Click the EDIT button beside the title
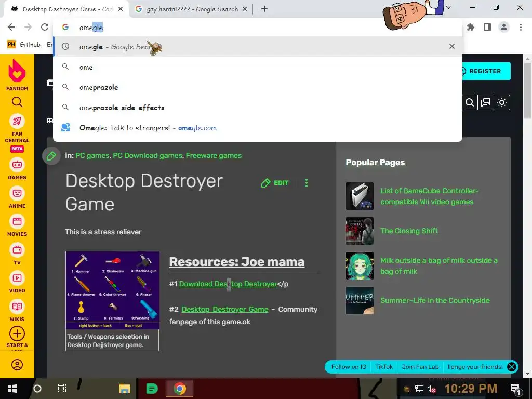Screen dimensions: 532x399 275,183
